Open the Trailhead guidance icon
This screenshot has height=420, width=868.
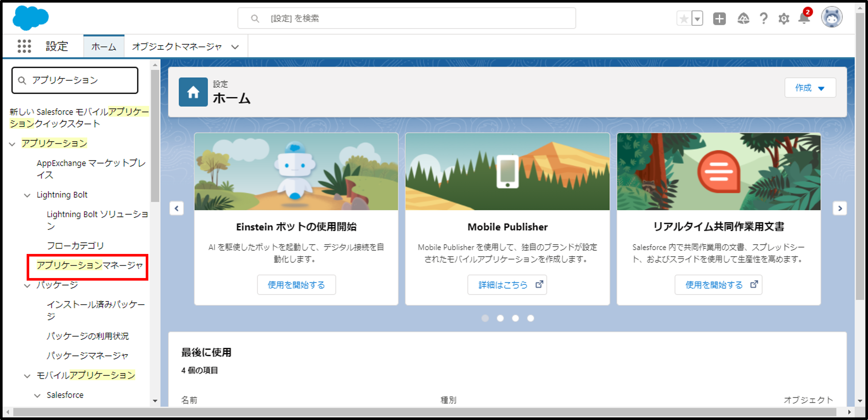click(x=743, y=19)
